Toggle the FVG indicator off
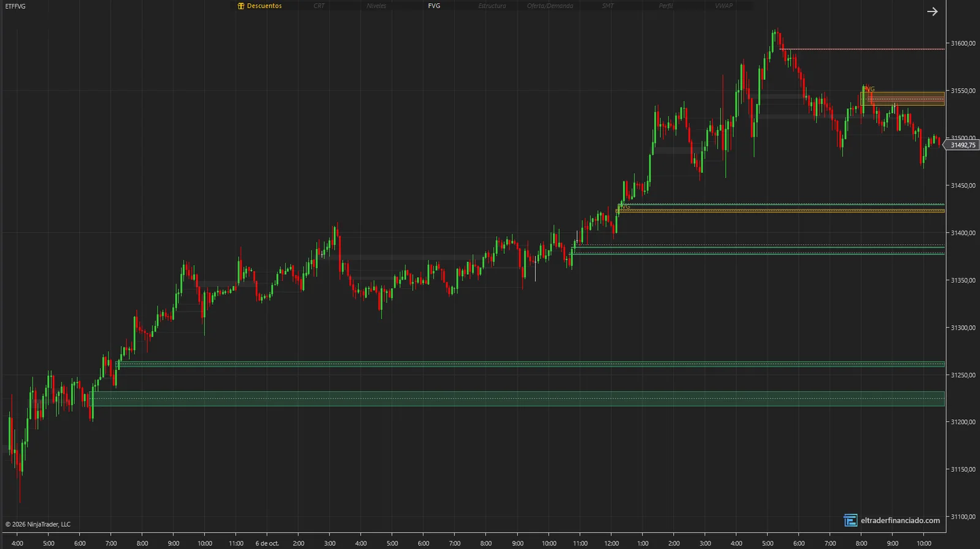 click(434, 6)
